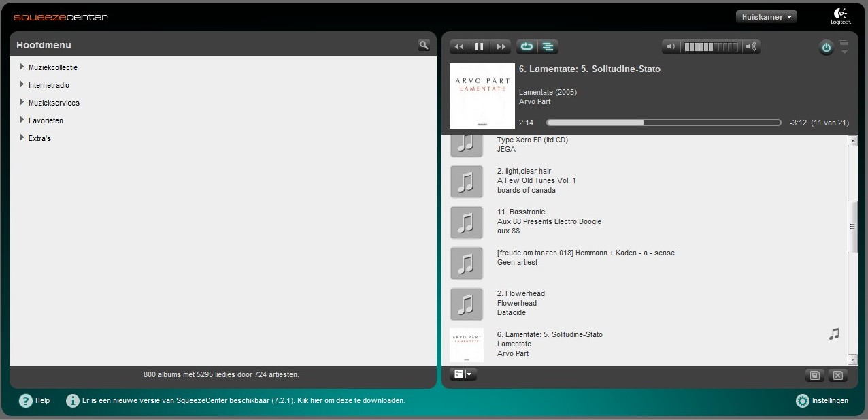Image resolution: width=868 pixels, height=420 pixels.
Task: Click the remaining time -3:12 display
Action: coord(798,123)
